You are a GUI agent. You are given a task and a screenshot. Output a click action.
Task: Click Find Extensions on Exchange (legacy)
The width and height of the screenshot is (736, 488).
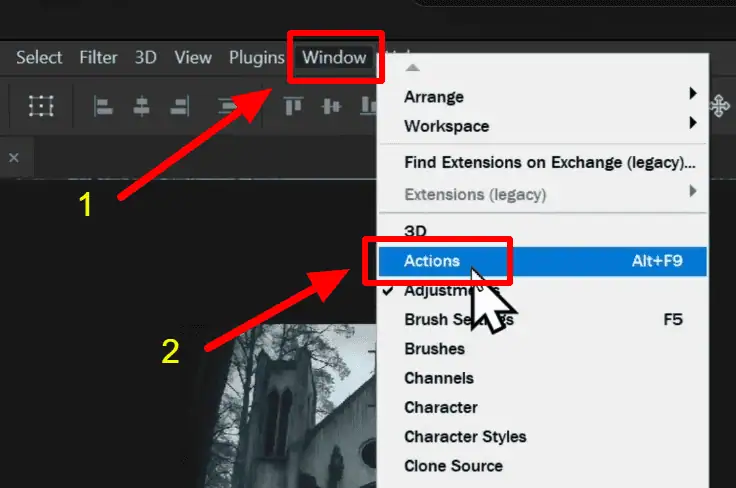[549, 162]
